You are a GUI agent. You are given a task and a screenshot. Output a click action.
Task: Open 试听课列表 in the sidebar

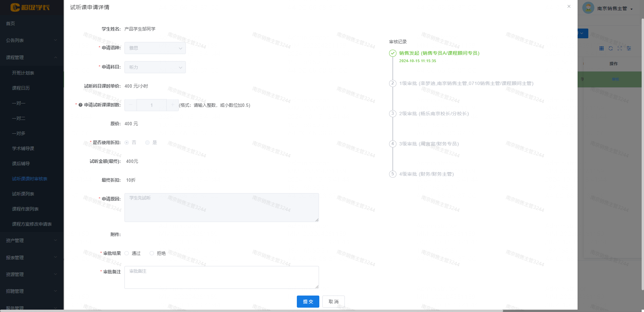pyautogui.click(x=23, y=194)
